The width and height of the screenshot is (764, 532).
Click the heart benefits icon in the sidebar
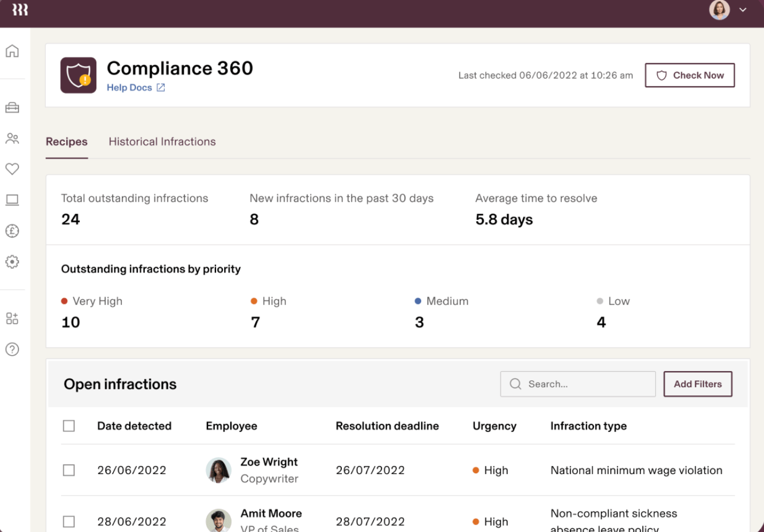click(12, 169)
